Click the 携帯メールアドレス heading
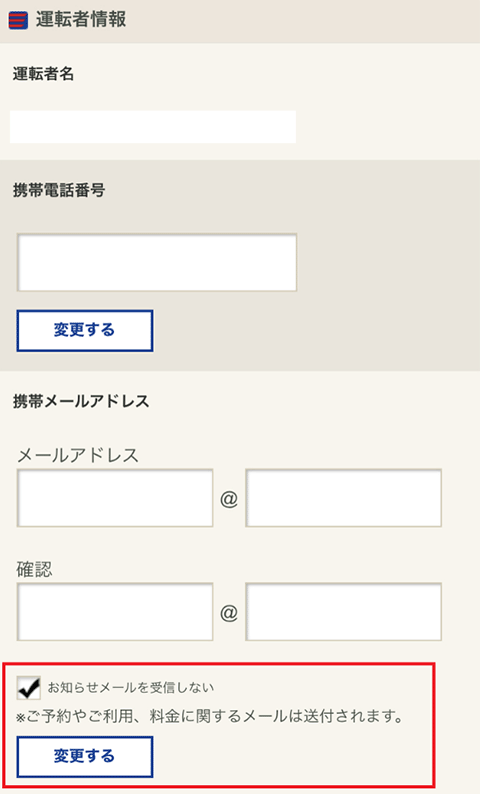 click(81, 402)
